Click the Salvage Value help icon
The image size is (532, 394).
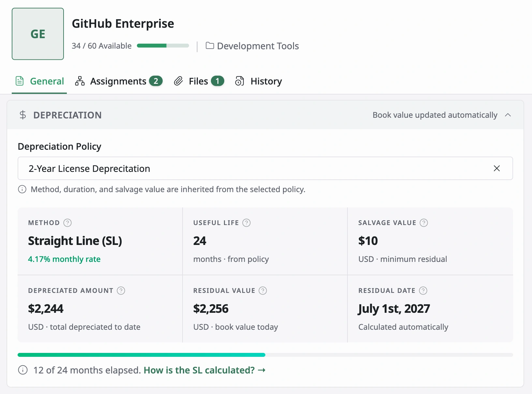424,223
